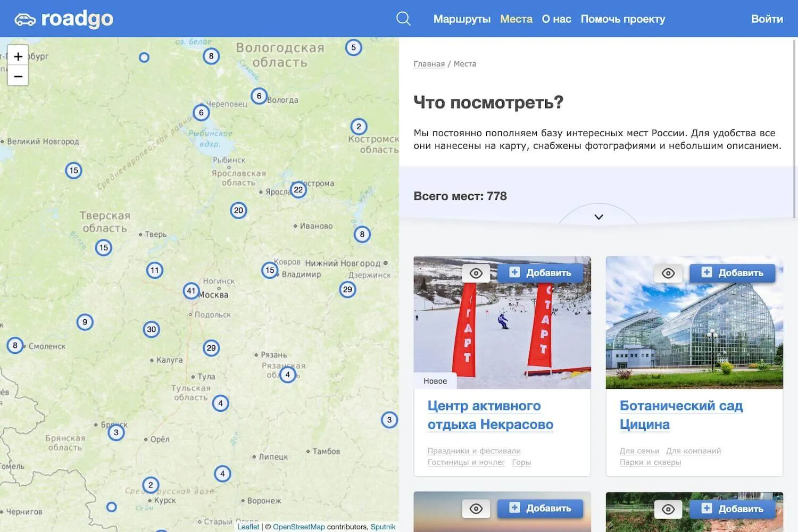Image resolution: width=798 pixels, height=532 pixels.
Task: Toggle the eye icon on Ботанический сад card
Action: (668, 273)
